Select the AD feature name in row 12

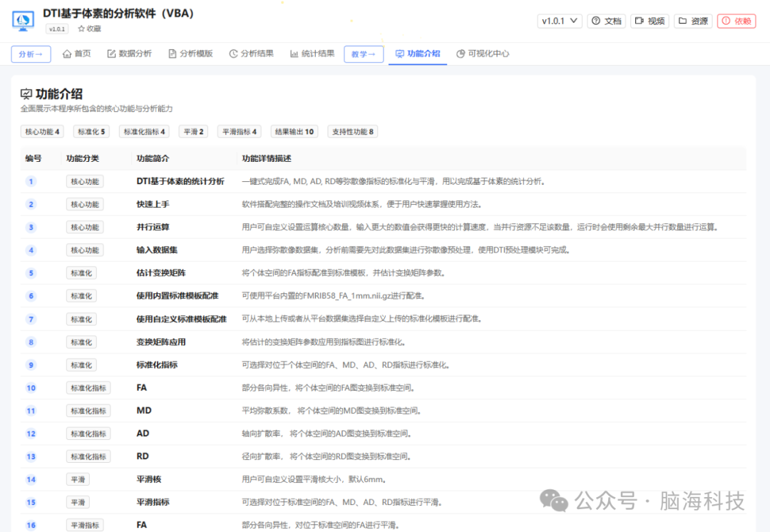click(x=143, y=434)
